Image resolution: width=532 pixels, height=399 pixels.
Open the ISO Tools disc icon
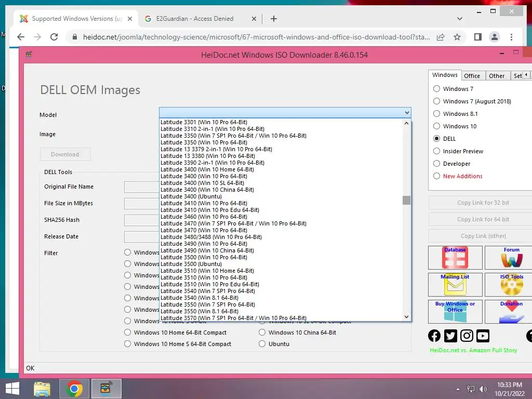511,285
